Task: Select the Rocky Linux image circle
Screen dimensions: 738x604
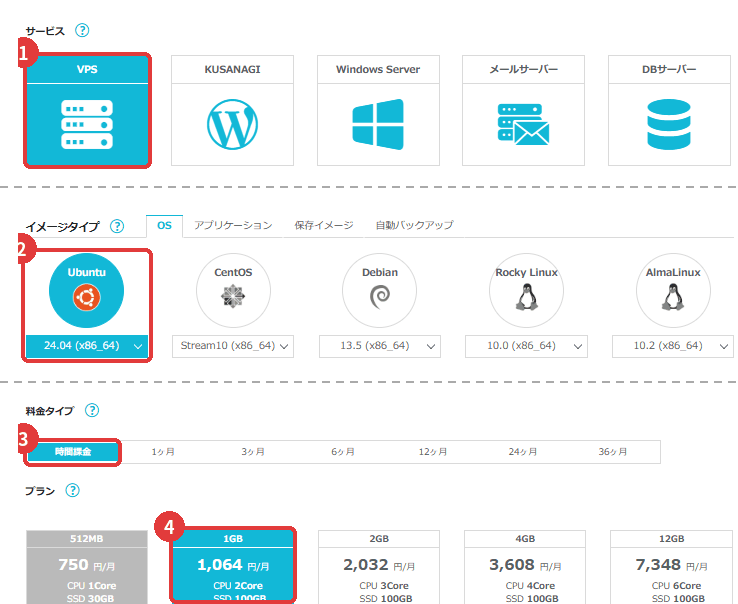Action: pyautogui.click(x=526, y=290)
